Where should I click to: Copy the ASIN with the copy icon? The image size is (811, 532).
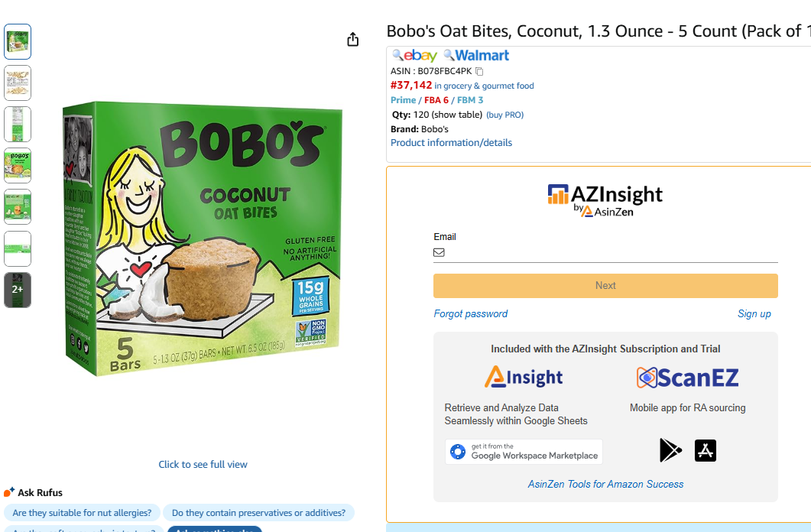coord(479,71)
